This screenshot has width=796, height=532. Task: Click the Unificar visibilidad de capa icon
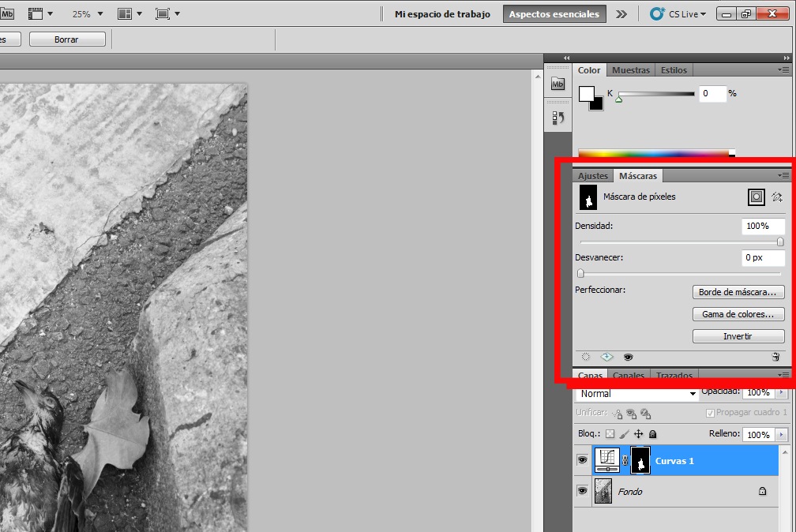coord(631,414)
